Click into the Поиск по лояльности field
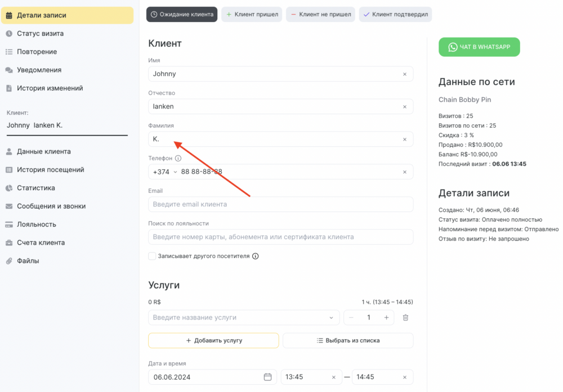Screen dimensions: 563x392 point(281,237)
